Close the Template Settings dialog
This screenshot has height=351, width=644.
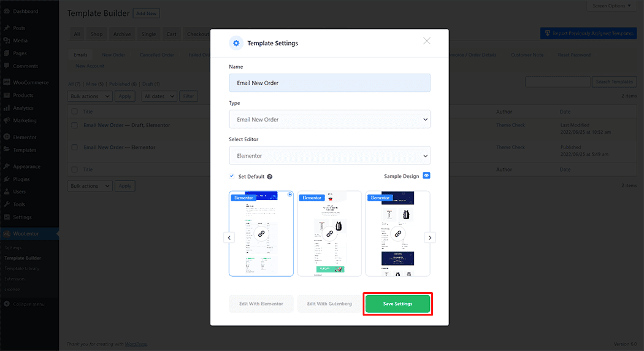(427, 41)
